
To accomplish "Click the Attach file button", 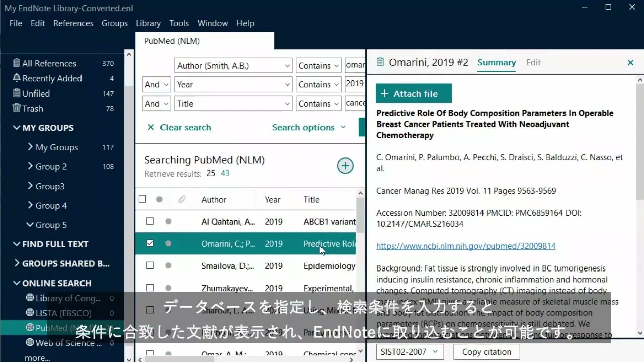I will [x=414, y=93].
